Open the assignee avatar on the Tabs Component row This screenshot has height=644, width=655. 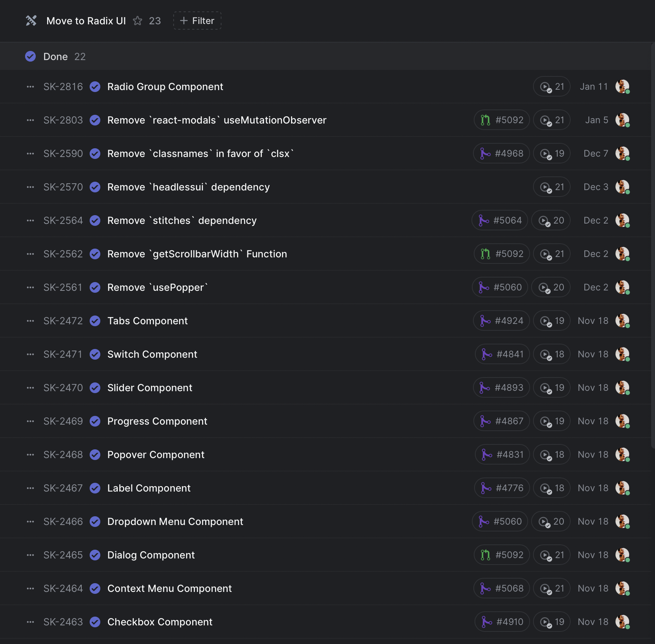click(622, 321)
